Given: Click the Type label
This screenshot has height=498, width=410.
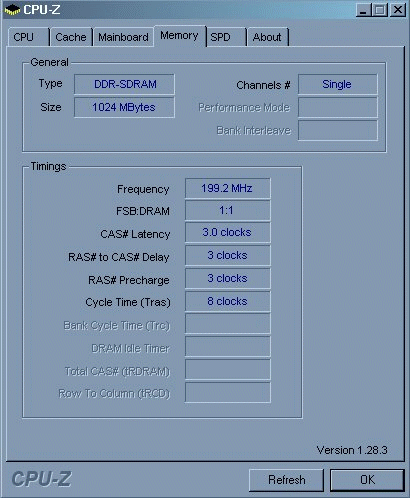Looking at the screenshot, I should point(50,83).
